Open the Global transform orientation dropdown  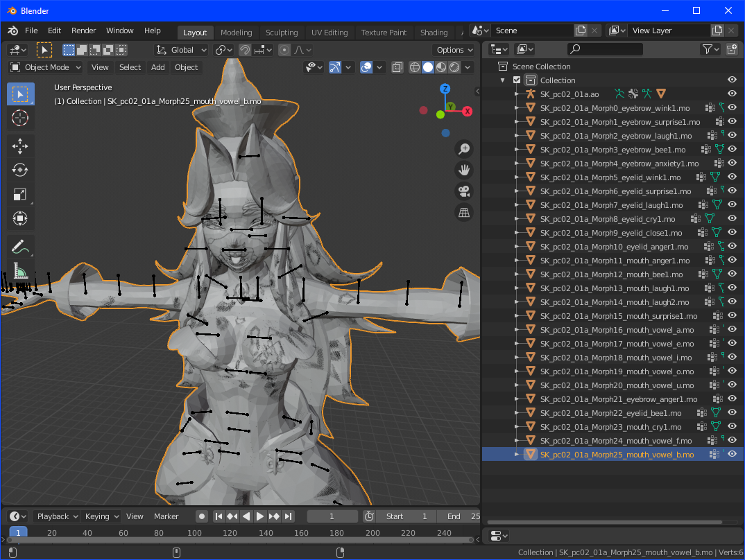[x=182, y=50]
